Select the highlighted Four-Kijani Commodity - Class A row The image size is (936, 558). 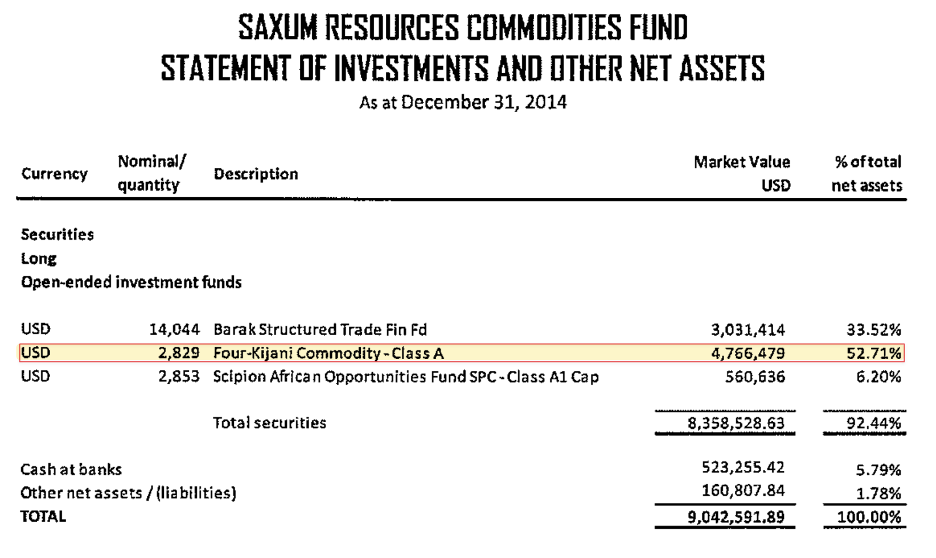click(x=462, y=353)
